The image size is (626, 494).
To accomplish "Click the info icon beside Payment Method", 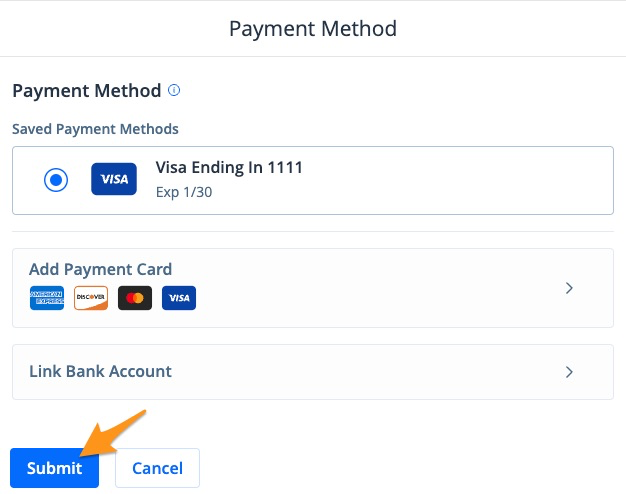I will [174, 90].
